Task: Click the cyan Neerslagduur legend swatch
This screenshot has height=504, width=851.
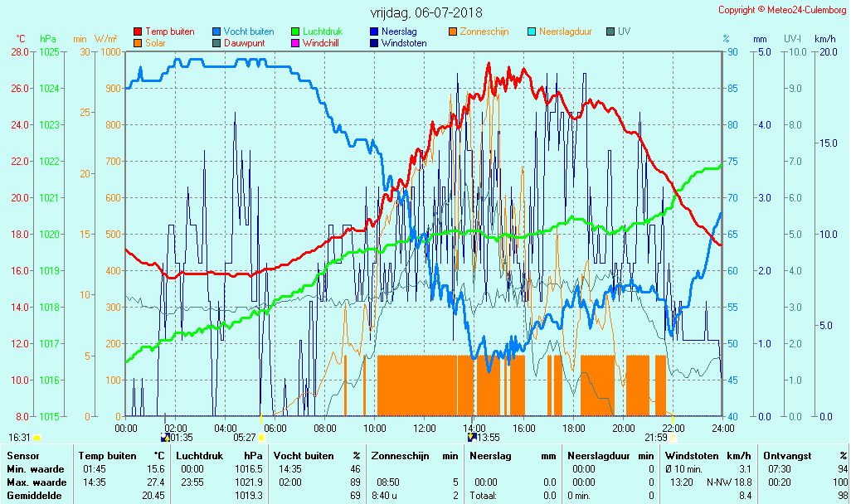Action: pos(532,31)
